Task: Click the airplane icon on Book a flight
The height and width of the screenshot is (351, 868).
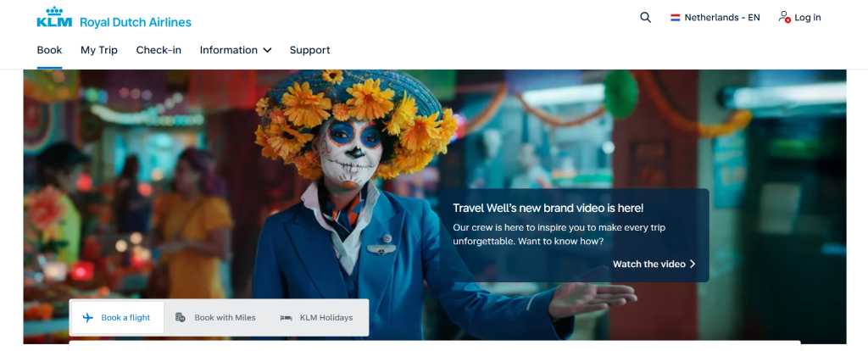Action: coord(87,318)
